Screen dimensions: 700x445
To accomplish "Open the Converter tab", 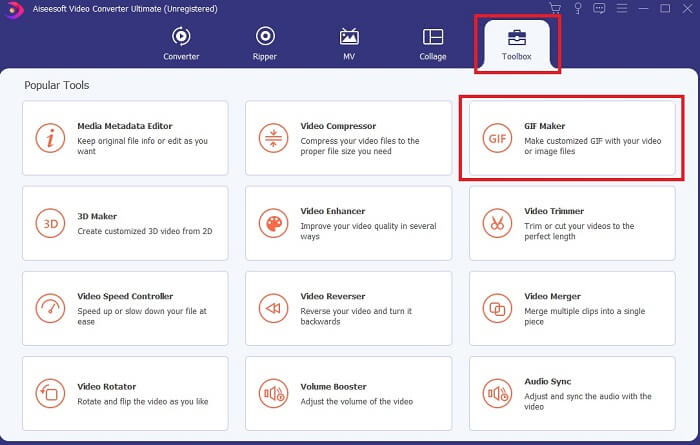I will [181, 44].
